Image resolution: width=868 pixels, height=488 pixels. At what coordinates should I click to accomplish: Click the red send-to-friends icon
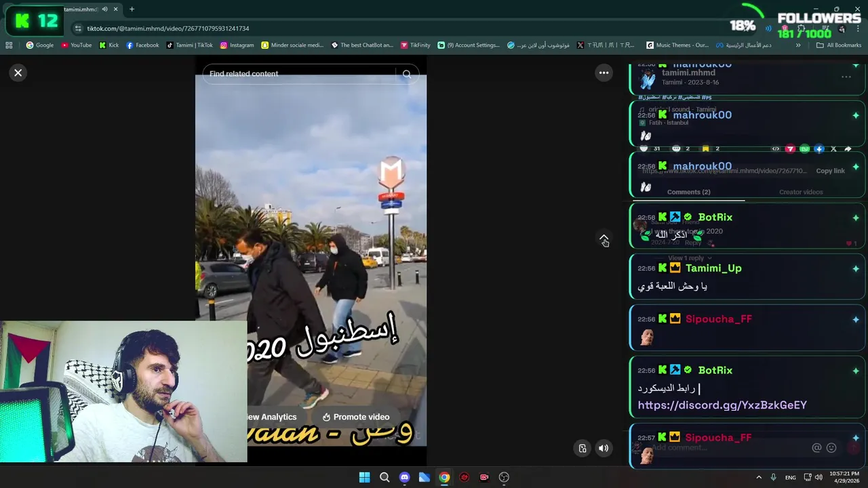coord(790,148)
